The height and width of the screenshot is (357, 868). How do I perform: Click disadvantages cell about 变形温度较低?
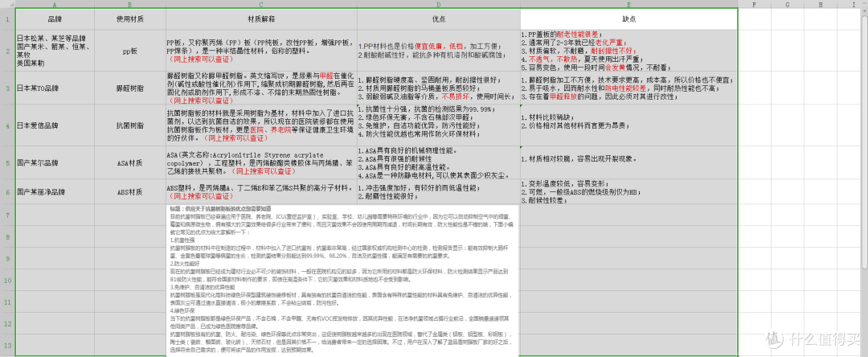628,192
